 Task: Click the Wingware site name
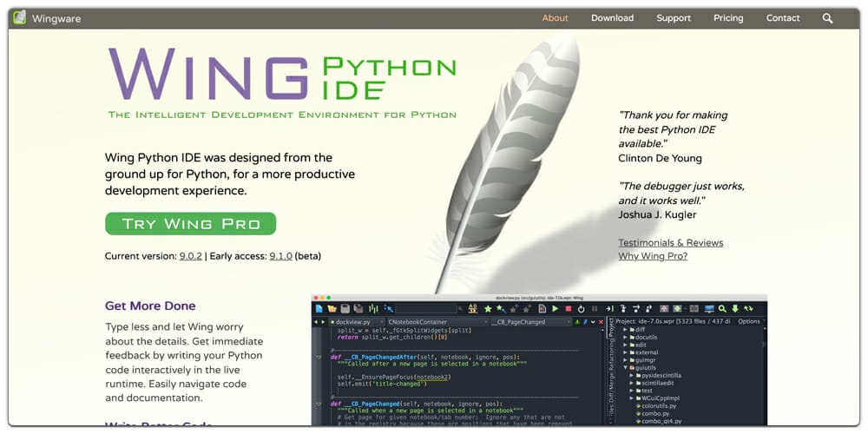(56, 19)
